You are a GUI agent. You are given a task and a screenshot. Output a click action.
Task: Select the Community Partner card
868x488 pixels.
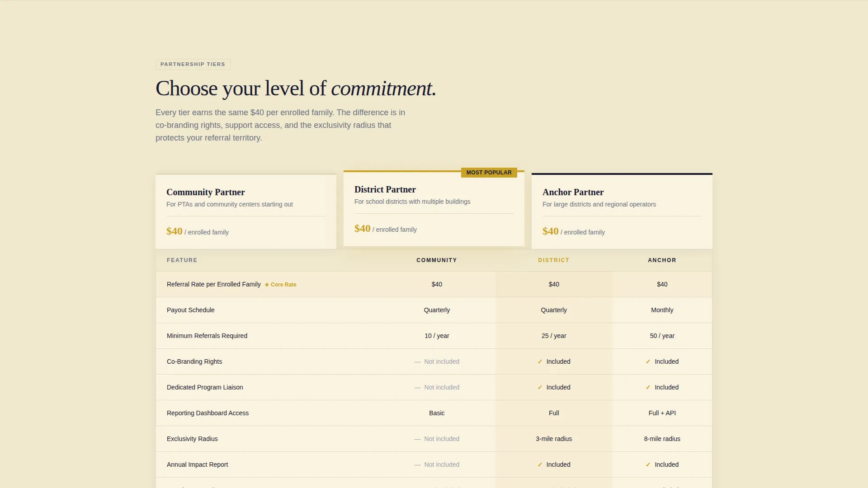(246, 211)
